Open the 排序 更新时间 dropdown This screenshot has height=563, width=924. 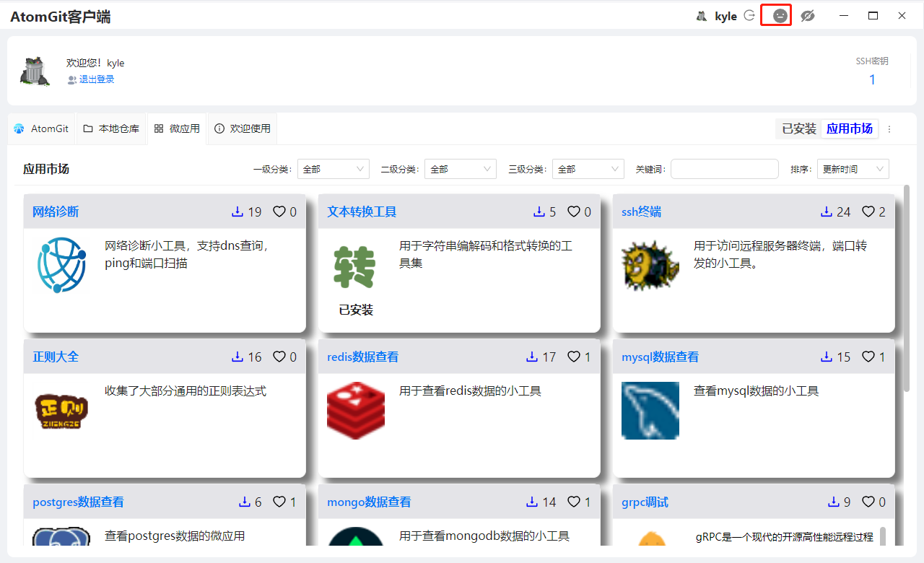pyautogui.click(x=853, y=169)
